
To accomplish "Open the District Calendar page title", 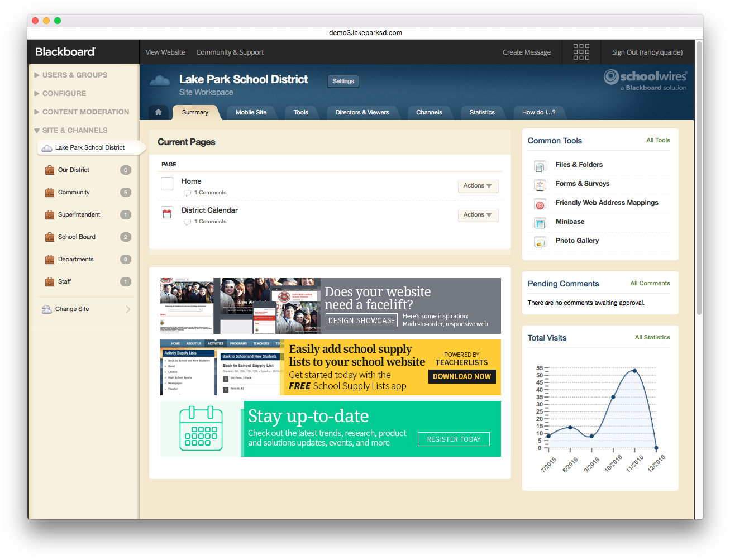I will pyautogui.click(x=209, y=210).
